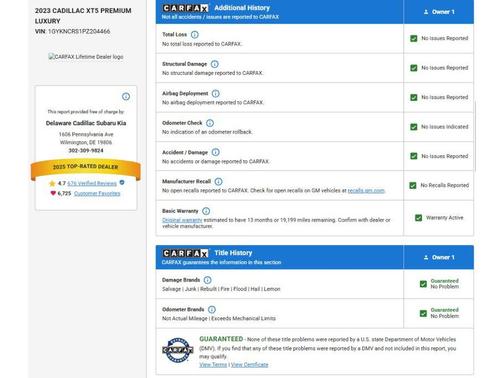Open the View Certificate link
Image resolution: width=504 pixels, height=378 pixels.
(x=250, y=365)
